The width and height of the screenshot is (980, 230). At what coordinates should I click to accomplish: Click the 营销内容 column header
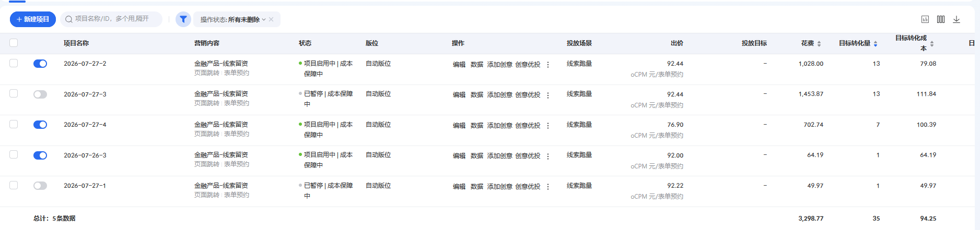207,43
